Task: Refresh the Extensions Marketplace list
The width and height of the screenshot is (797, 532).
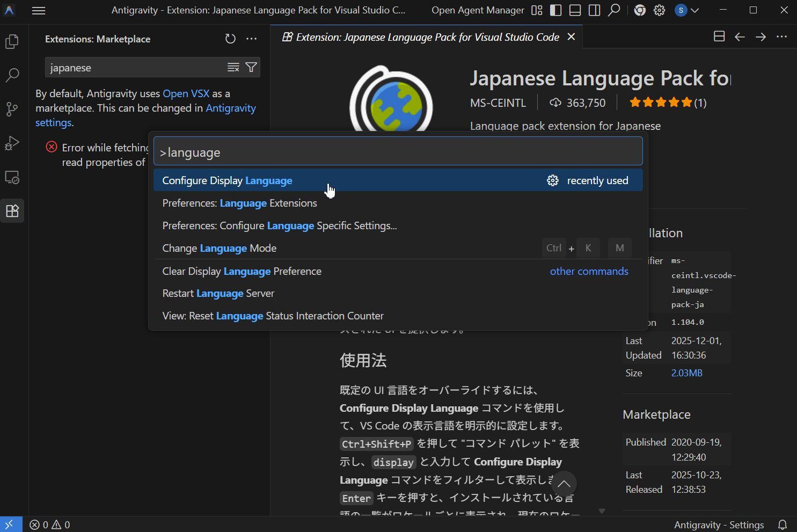Action: click(x=230, y=39)
